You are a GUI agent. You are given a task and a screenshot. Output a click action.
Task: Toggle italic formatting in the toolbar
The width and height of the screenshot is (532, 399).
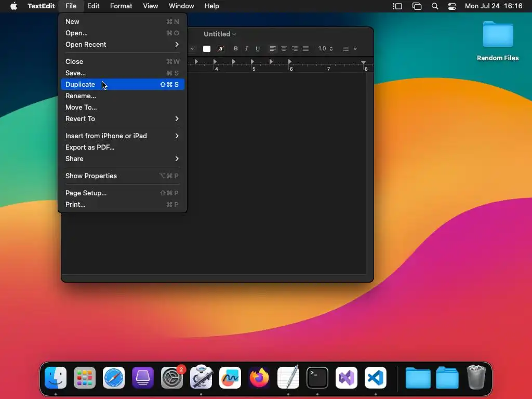[247, 48]
